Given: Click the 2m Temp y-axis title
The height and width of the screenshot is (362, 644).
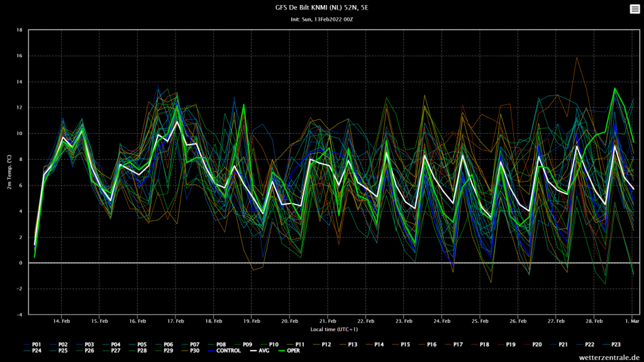Looking at the screenshot, I should (x=9, y=172).
